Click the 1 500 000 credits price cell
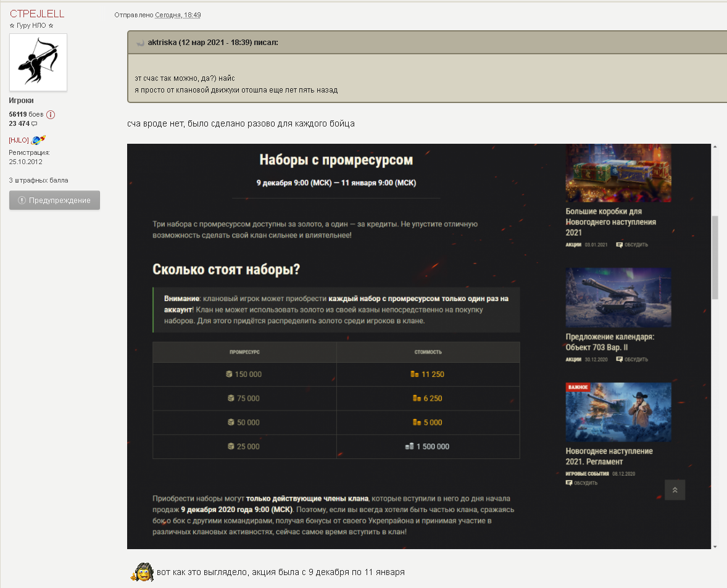This screenshot has height=588, width=727. pyautogui.click(x=428, y=447)
